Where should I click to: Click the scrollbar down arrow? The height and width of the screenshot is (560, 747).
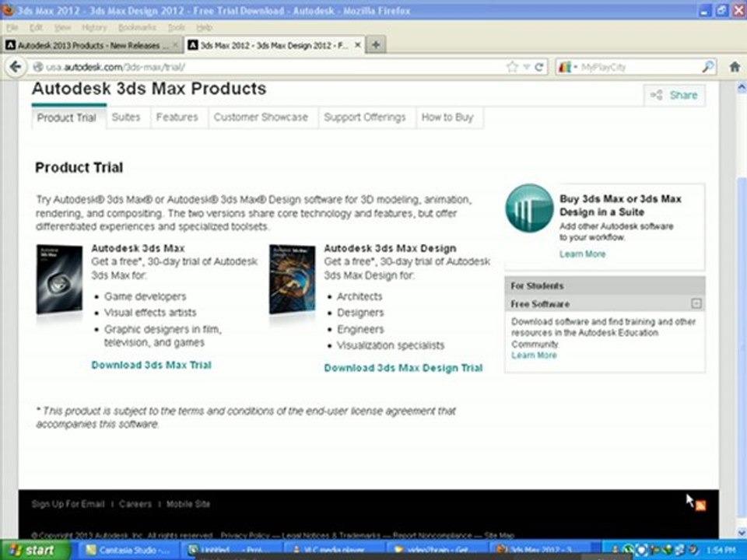(742, 533)
